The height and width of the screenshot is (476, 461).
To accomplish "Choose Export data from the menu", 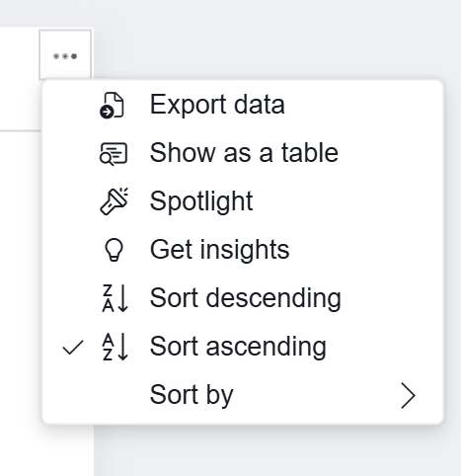I will (x=243, y=105).
